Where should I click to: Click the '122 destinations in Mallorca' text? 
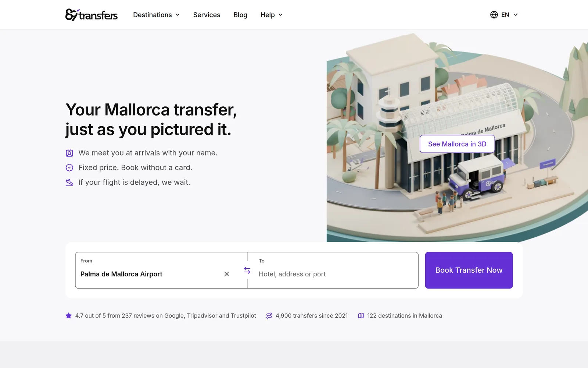click(405, 316)
